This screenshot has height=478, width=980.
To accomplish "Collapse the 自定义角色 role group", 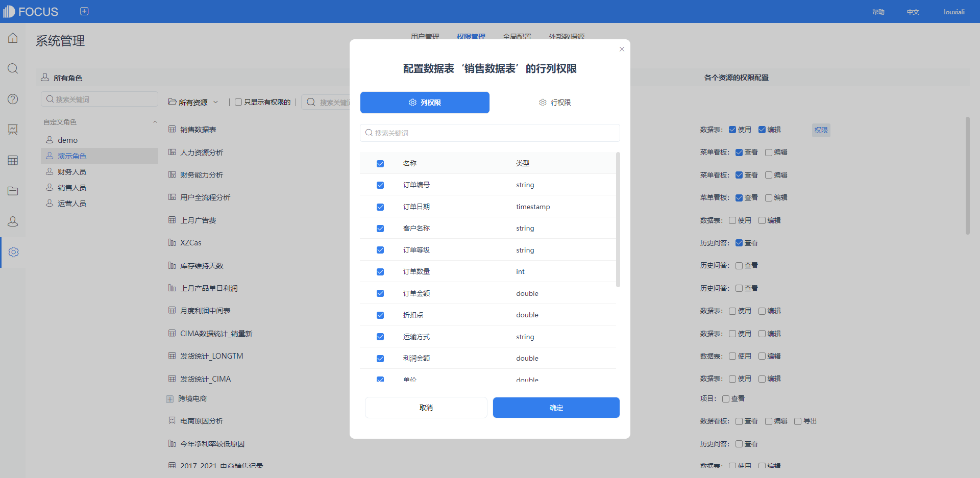I will [155, 122].
